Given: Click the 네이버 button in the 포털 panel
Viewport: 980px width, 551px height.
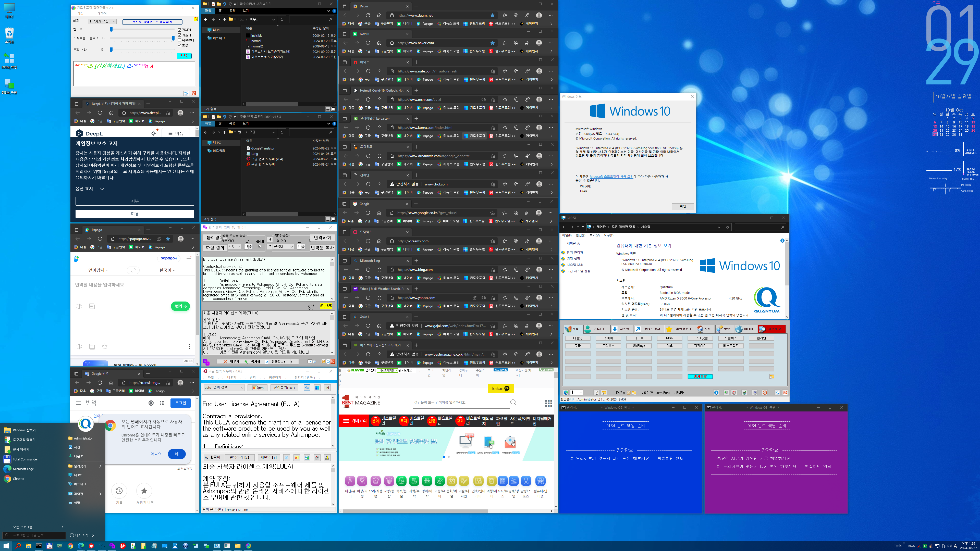Looking at the screenshot, I should [x=608, y=338].
